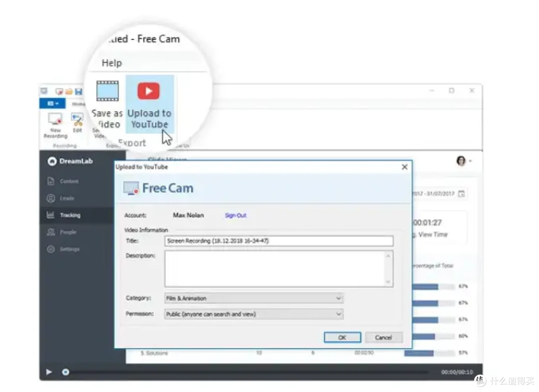Open Settings in DreamLab sidebar
539x392 pixels.
click(70, 249)
